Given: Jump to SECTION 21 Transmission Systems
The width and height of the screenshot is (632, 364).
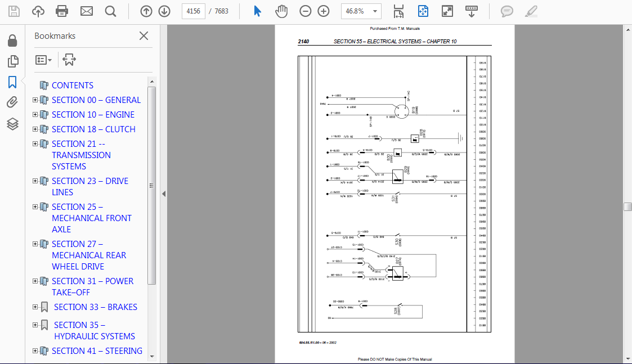Looking at the screenshot, I should click(x=81, y=155).
